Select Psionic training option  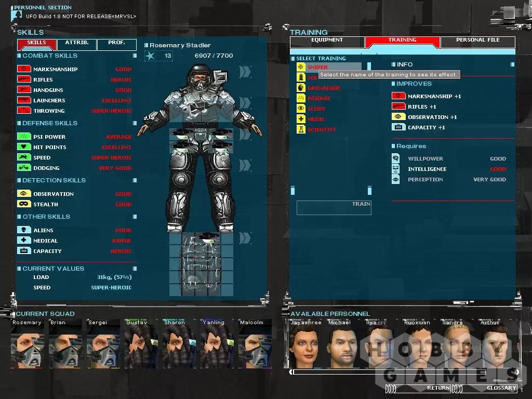319,98
